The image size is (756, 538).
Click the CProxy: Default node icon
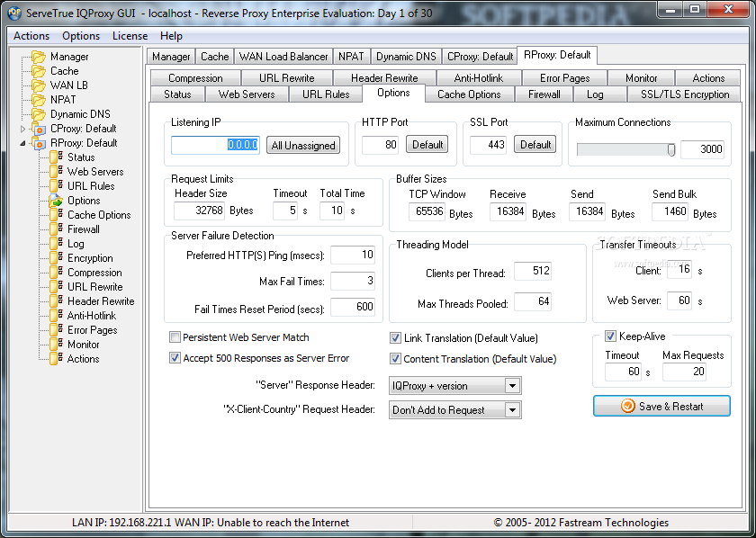[39, 129]
